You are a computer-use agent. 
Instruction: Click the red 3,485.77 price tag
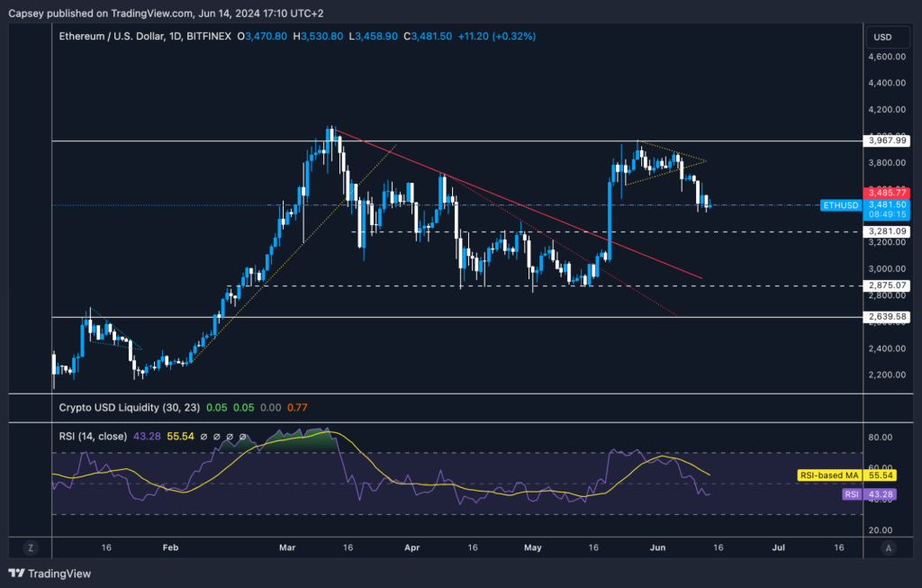(887, 193)
